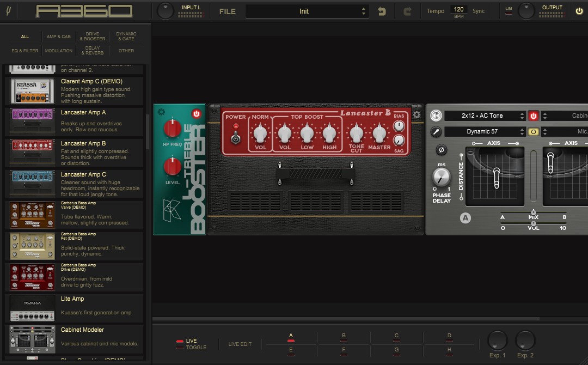Open the 2x12 - AC Tone cabinet dropdown
The width and height of the screenshot is (588, 365).
485,115
